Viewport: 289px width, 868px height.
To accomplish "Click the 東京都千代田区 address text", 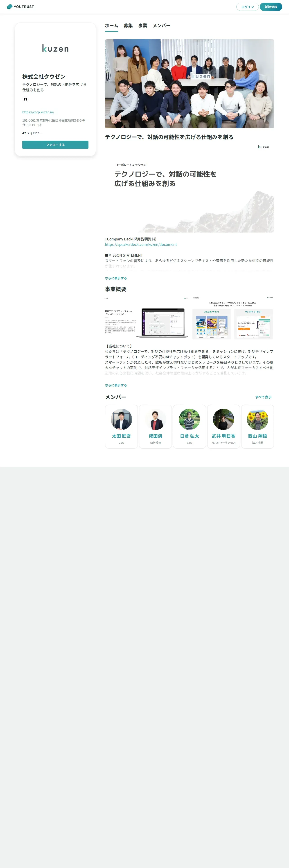I will click(54, 123).
